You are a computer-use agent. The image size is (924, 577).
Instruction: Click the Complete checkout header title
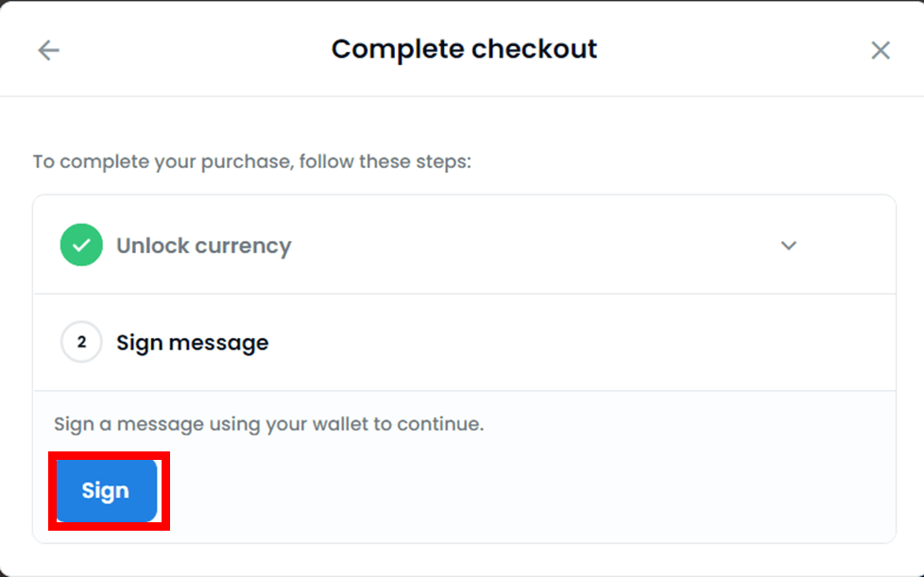point(464,49)
